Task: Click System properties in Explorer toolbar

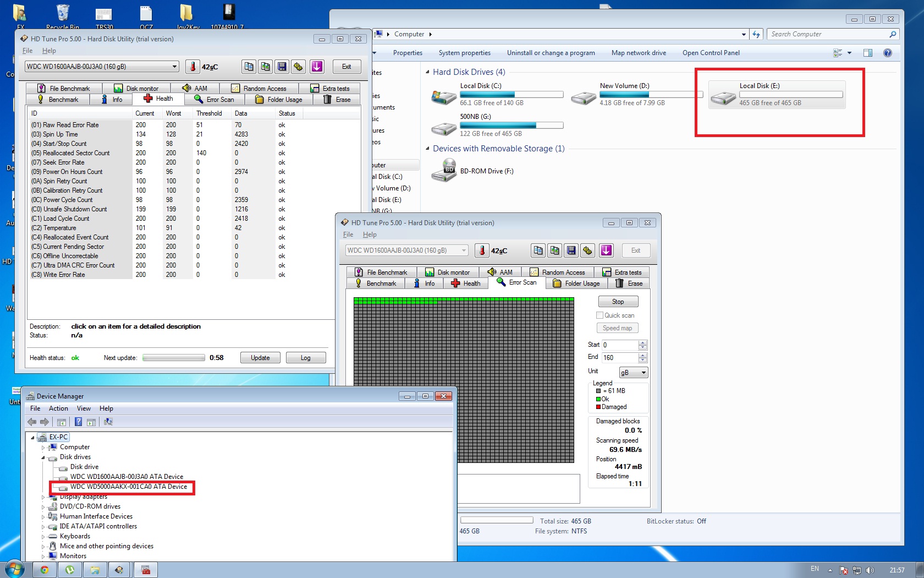Action: [465, 53]
